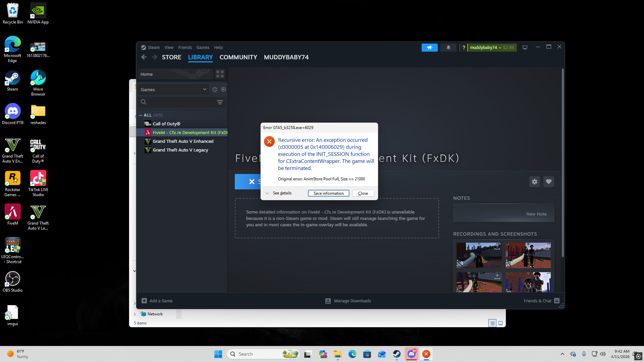Click Close in the error dialog
Viewport: 644px width, 362px height.
click(x=363, y=193)
